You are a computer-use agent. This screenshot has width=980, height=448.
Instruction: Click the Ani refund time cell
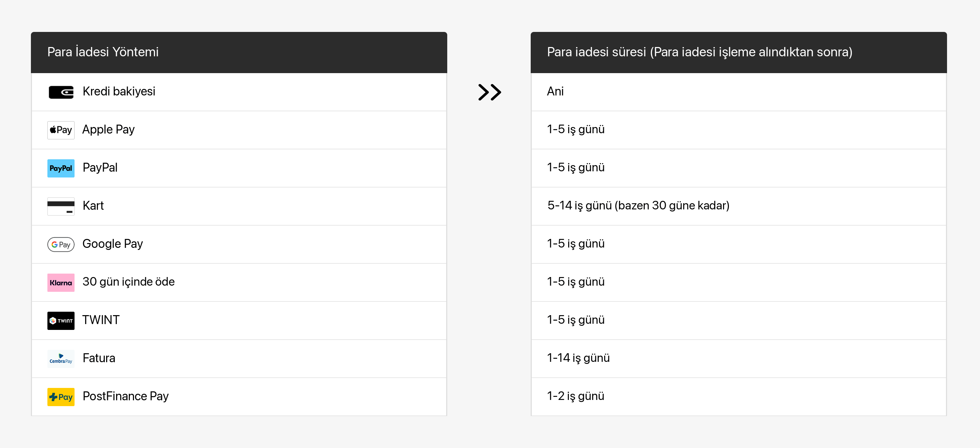pos(739,92)
